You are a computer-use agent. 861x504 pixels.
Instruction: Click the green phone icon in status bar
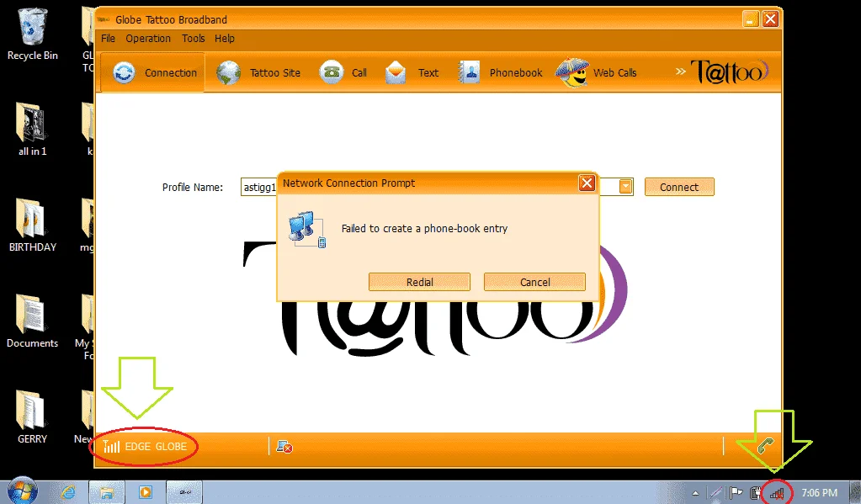pos(765,446)
